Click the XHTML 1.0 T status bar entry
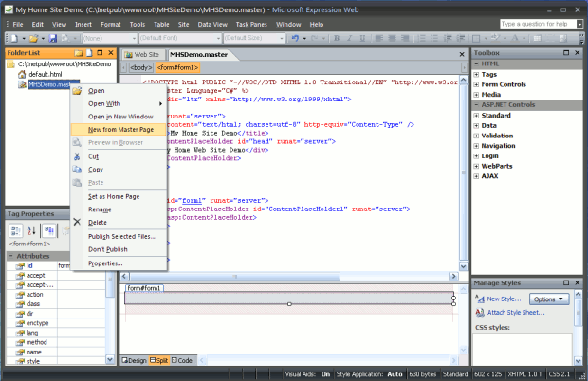This screenshot has width=588, height=381. [524, 373]
